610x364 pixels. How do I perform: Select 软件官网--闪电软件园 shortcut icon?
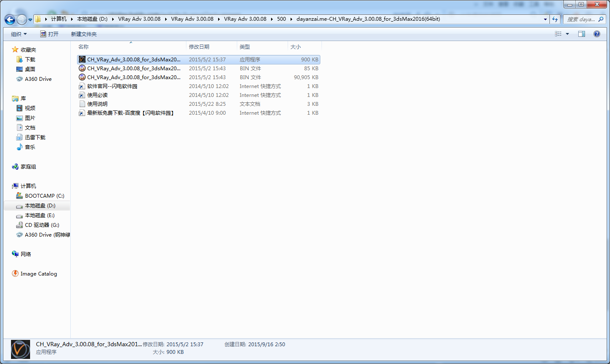click(x=82, y=86)
